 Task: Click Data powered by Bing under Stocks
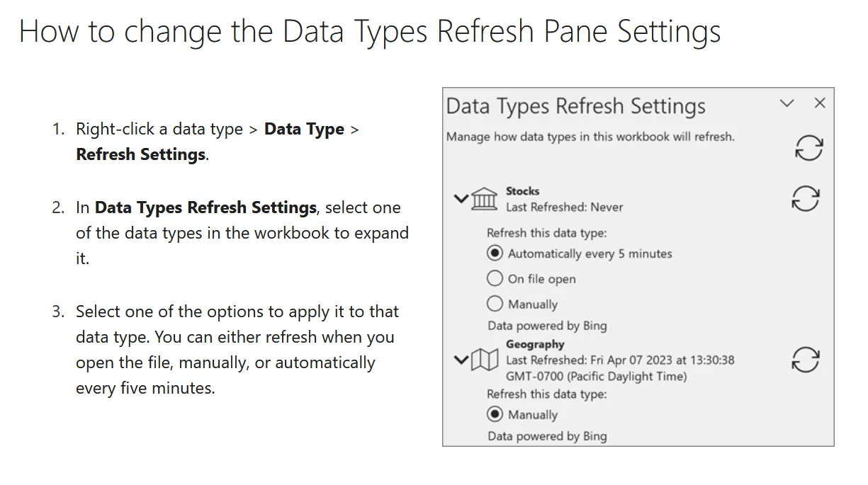(547, 326)
